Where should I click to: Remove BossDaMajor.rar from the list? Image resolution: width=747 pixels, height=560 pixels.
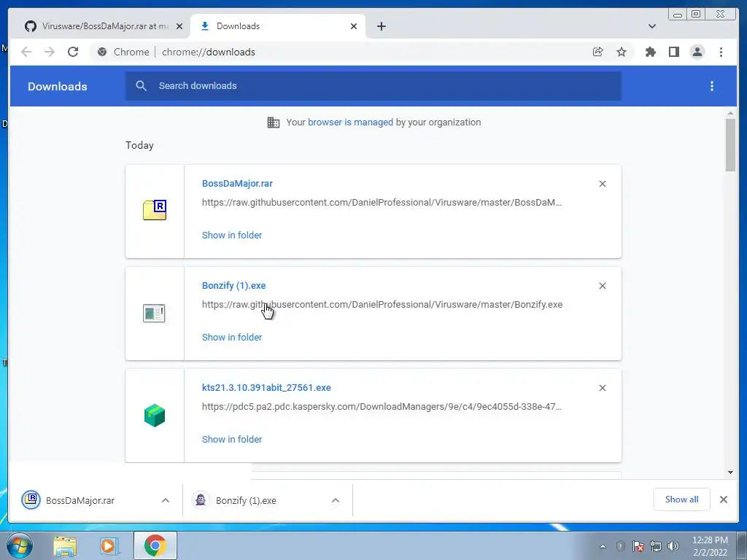click(x=602, y=184)
